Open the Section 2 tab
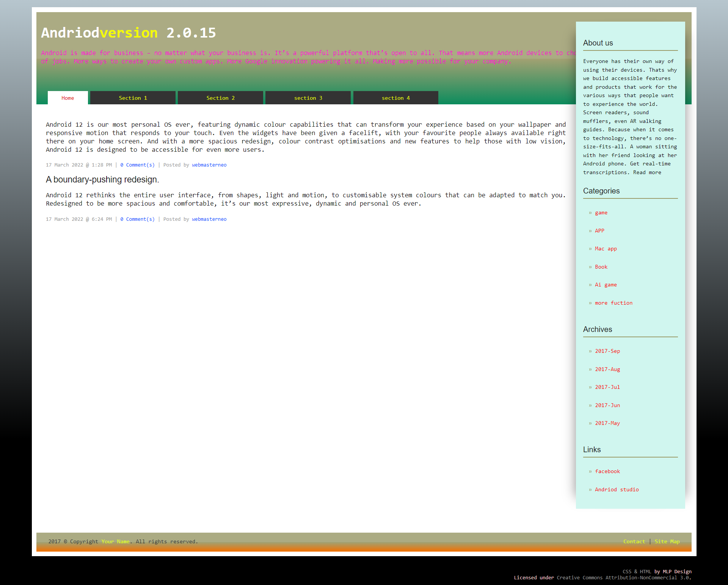Screen dimensions: 728x585 click(x=220, y=98)
